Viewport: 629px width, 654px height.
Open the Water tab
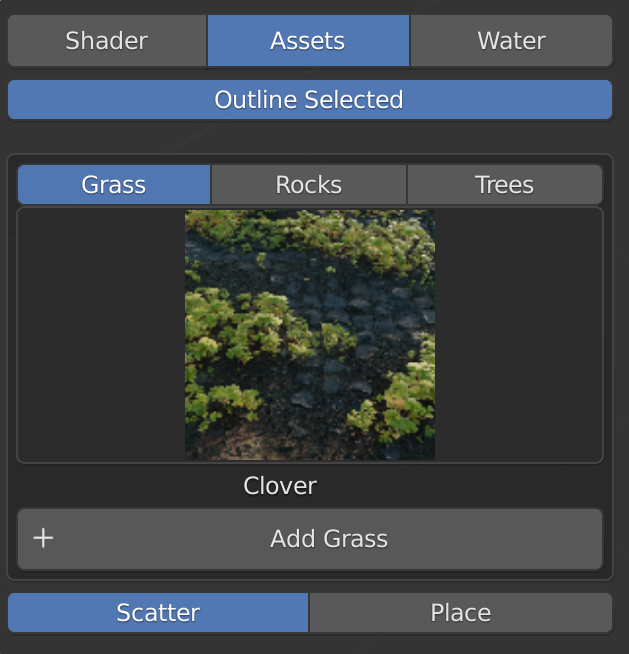(511, 41)
